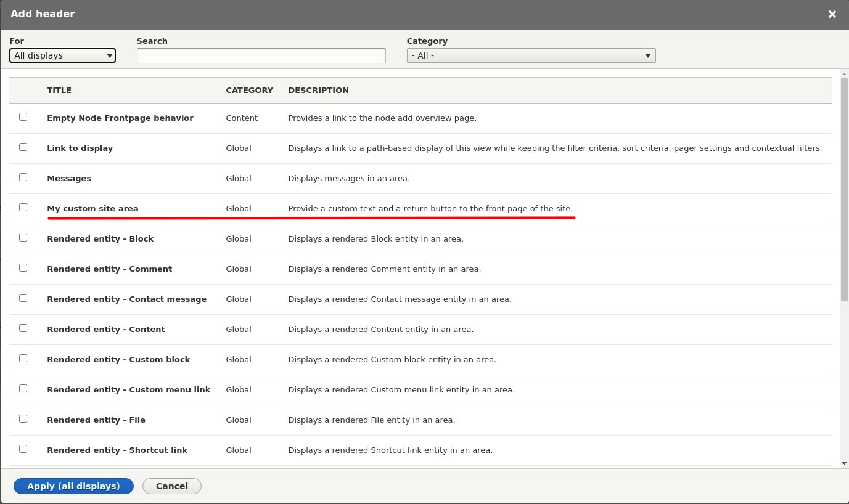Image resolution: width=849 pixels, height=504 pixels.
Task: Tick Rendered entity - Custom block checkbox
Action: (x=23, y=358)
